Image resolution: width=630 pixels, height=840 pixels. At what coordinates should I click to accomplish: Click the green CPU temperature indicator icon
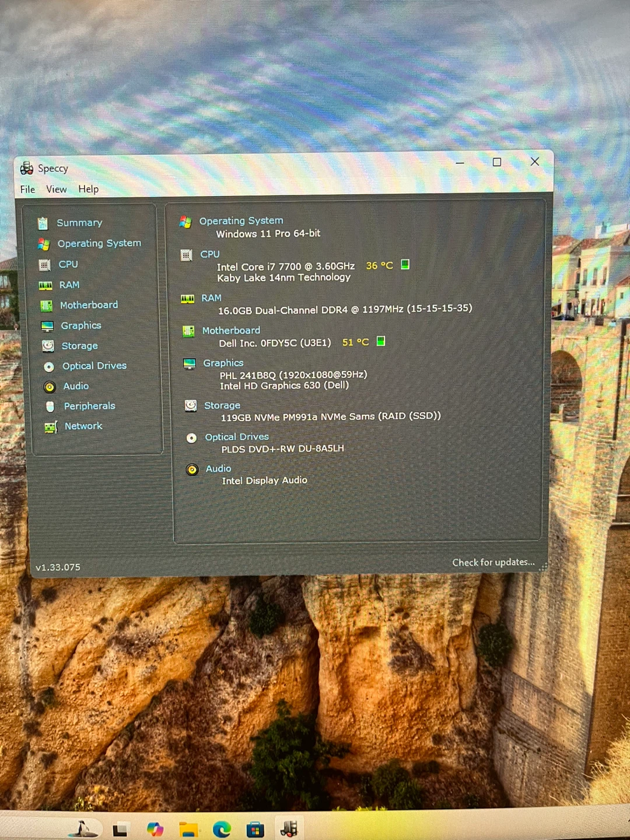coord(405,264)
